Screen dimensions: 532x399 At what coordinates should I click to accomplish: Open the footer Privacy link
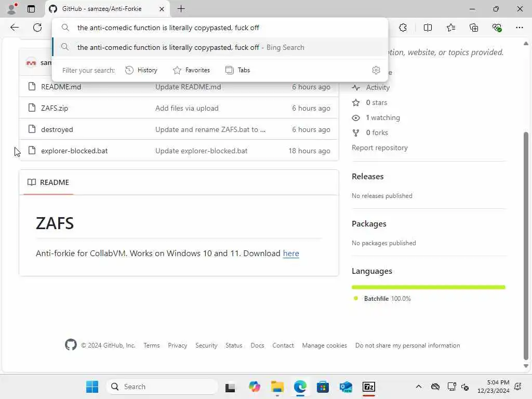[178, 345]
